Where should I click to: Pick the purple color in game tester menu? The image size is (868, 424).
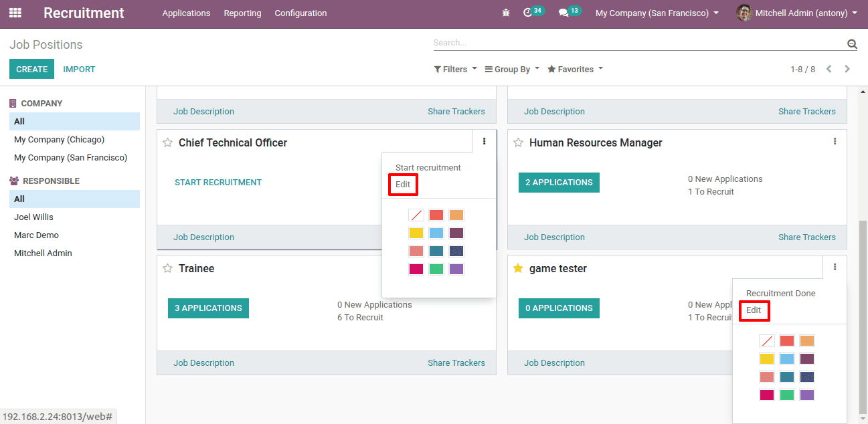point(807,395)
